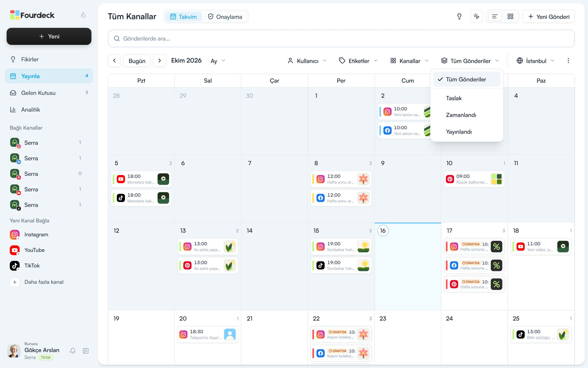Open the İstanbul timezone dropdown
The height and width of the screenshot is (368, 588).
(535, 61)
